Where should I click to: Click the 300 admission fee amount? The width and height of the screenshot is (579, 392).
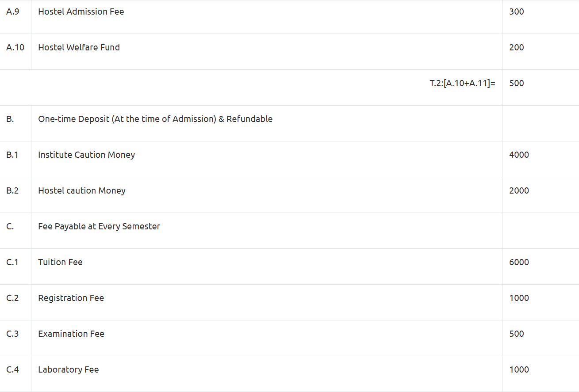pyautogui.click(x=516, y=12)
